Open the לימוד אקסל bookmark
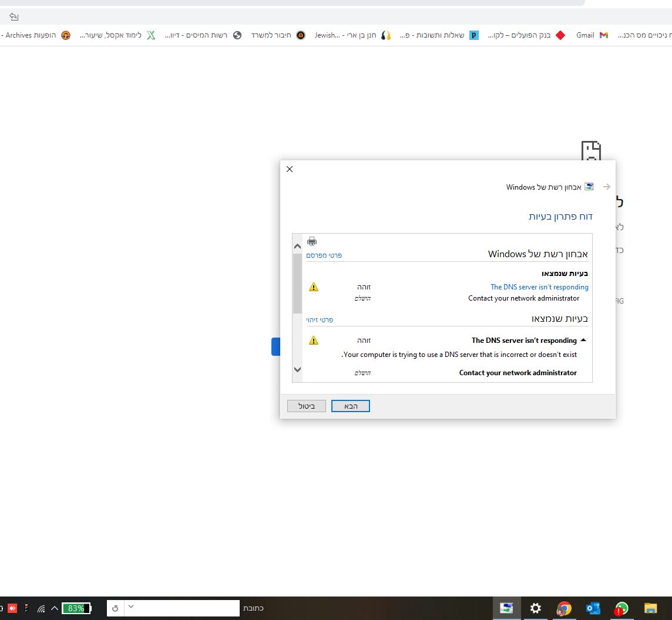The height and width of the screenshot is (620, 672). coord(117,35)
